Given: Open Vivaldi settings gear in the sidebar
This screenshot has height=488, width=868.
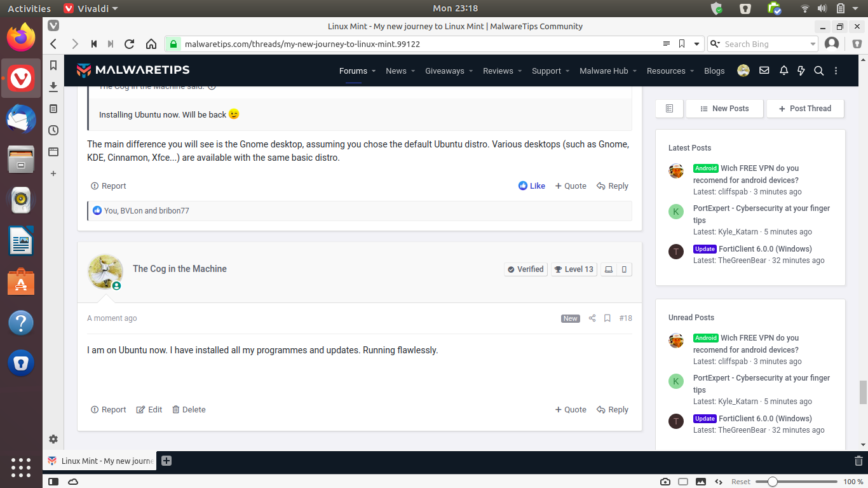Looking at the screenshot, I should 53,439.
